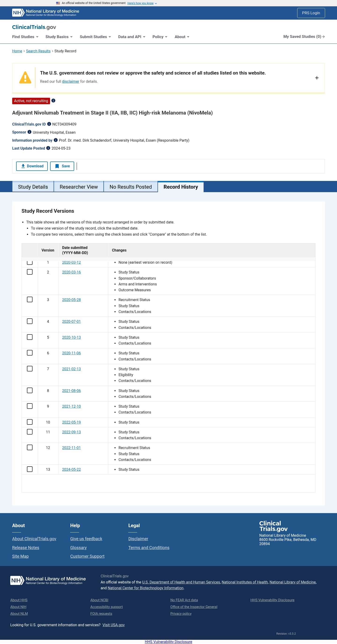Check the box for version 9
The width and height of the screenshot is (337, 644).
29,406
